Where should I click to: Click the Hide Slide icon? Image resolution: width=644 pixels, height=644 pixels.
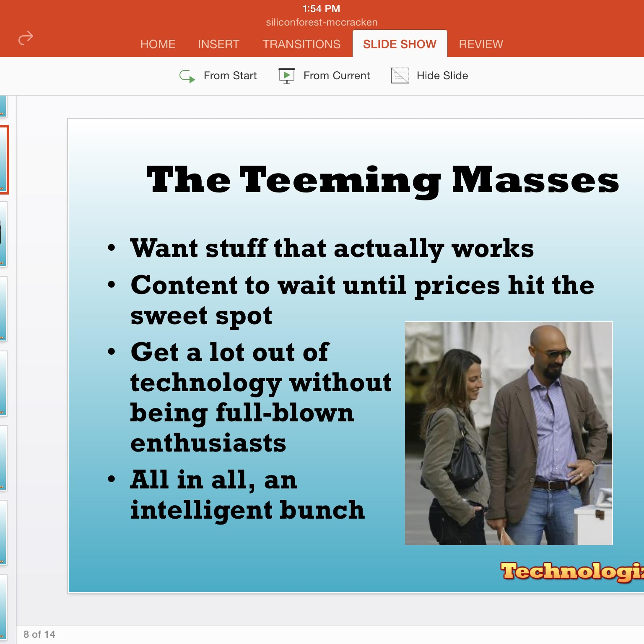click(400, 75)
